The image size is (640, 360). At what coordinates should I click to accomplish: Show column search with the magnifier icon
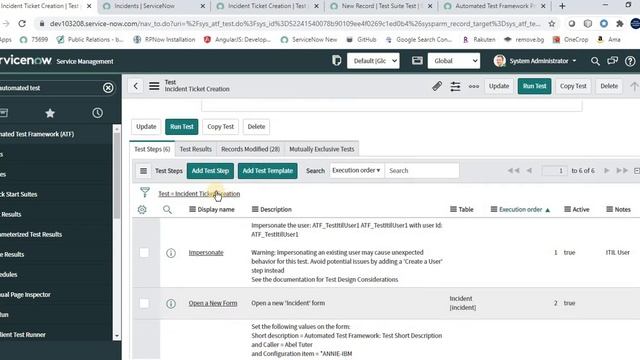tap(167, 209)
